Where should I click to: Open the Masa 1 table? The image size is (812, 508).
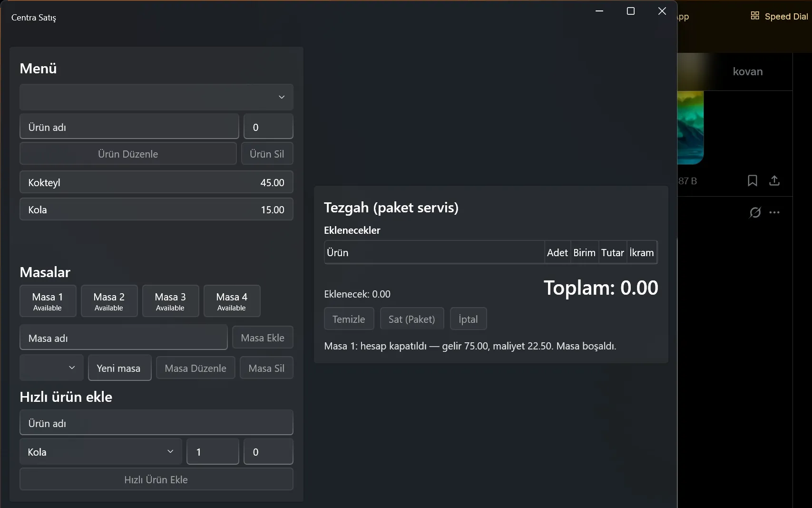click(48, 301)
